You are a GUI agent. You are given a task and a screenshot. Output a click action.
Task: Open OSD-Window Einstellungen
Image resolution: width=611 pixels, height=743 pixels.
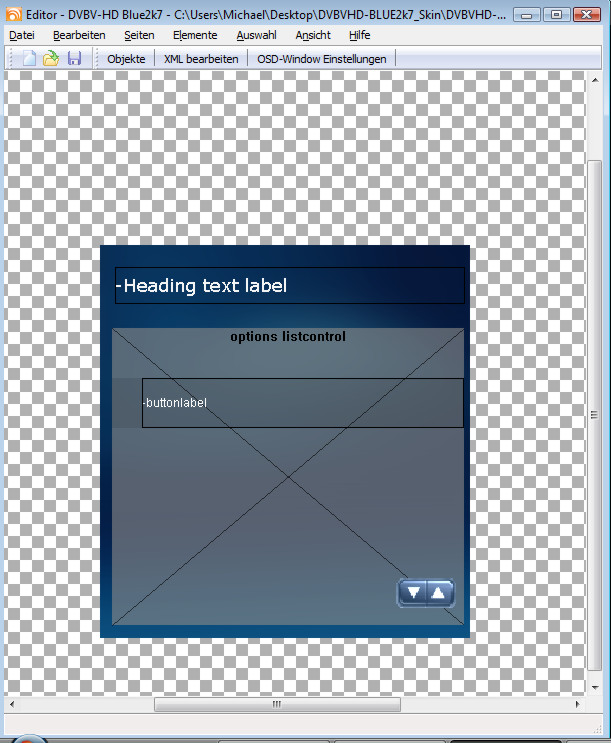[321, 59]
